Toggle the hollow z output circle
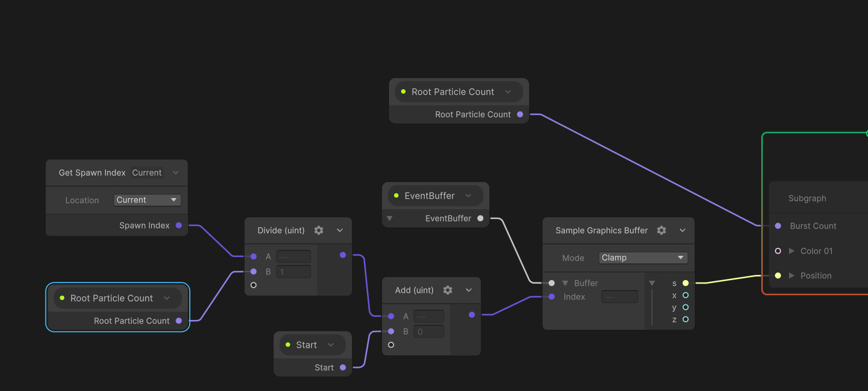 pos(684,319)
